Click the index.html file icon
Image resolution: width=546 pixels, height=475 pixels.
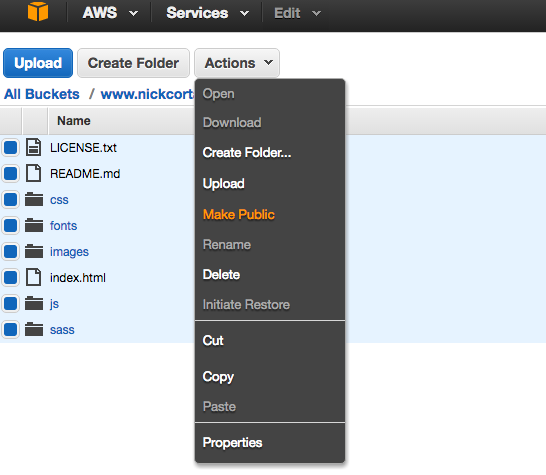34,277
